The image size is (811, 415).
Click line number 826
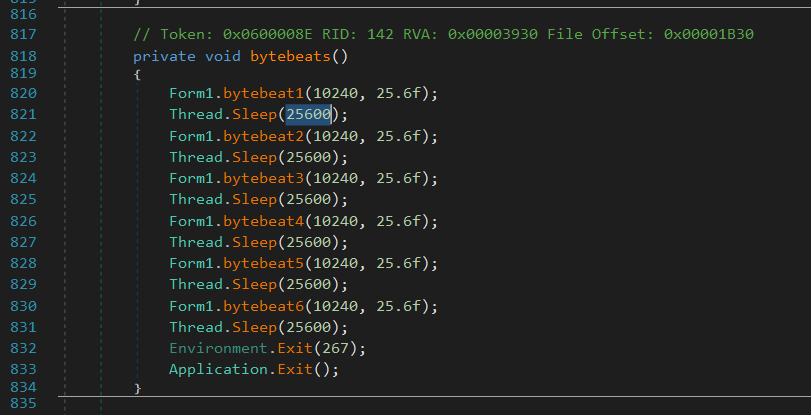(x=23, y=221)
